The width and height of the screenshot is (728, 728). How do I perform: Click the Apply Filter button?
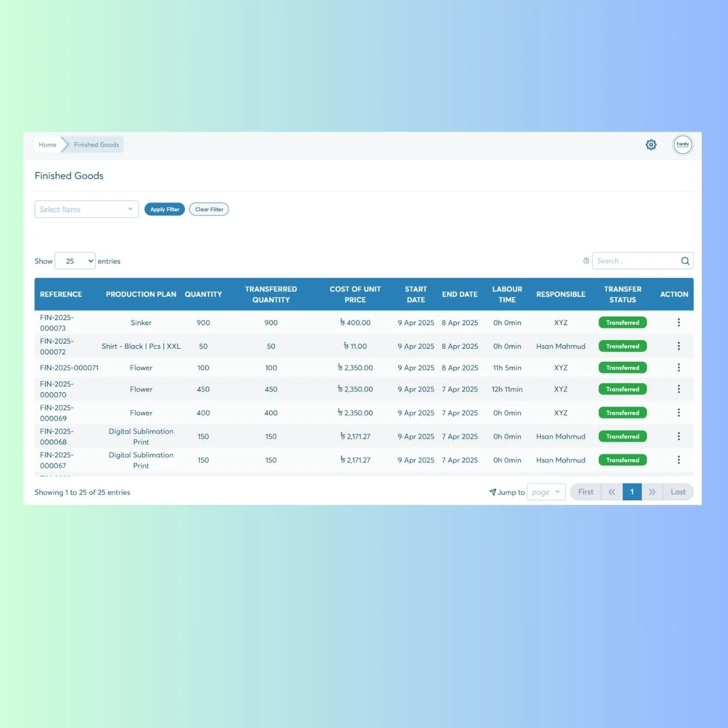pos(164,209)
